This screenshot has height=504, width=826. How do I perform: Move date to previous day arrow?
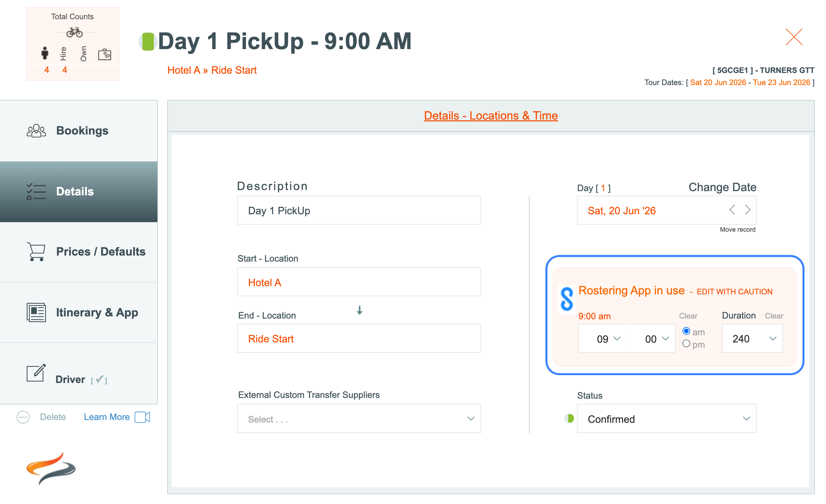pyautogui.click(x=732, y=210)
